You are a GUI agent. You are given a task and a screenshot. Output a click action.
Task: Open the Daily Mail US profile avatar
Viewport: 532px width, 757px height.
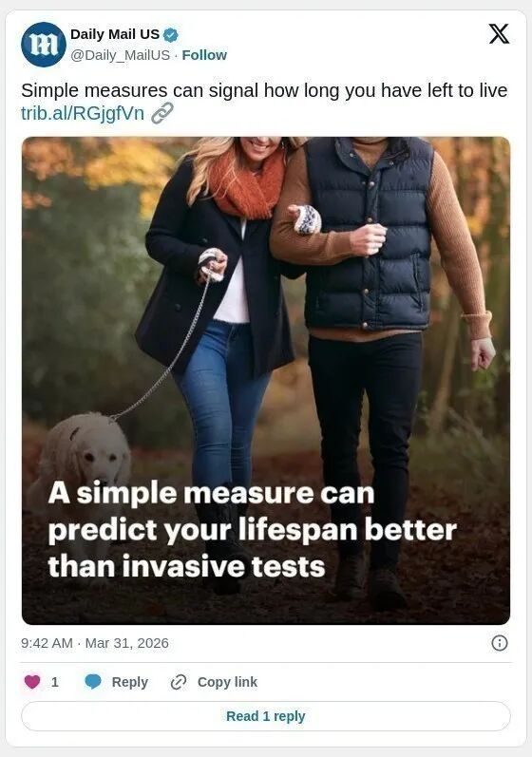[x=44, y=45]
